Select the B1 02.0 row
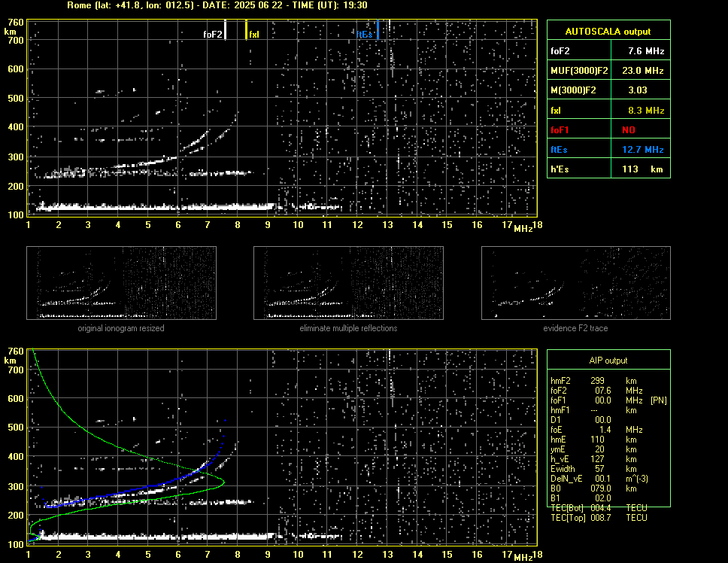The height and width of the screenshot is (563, 728). [x=581, y=498]
